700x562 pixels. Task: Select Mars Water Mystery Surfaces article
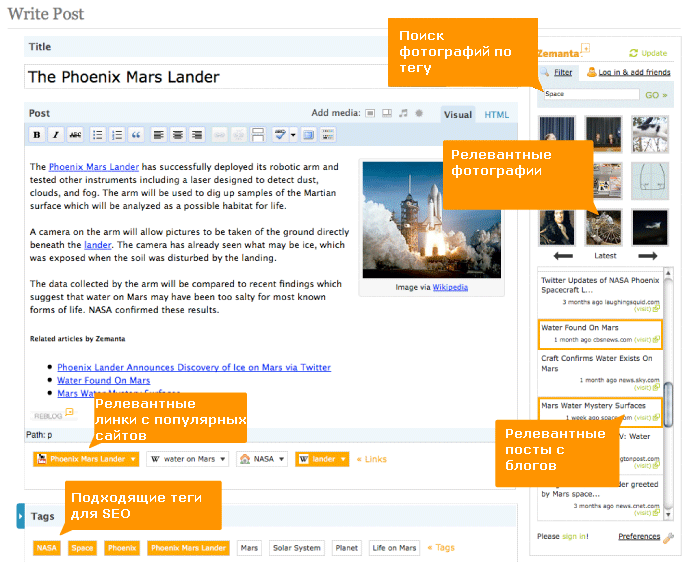click(x=600, y=410)
